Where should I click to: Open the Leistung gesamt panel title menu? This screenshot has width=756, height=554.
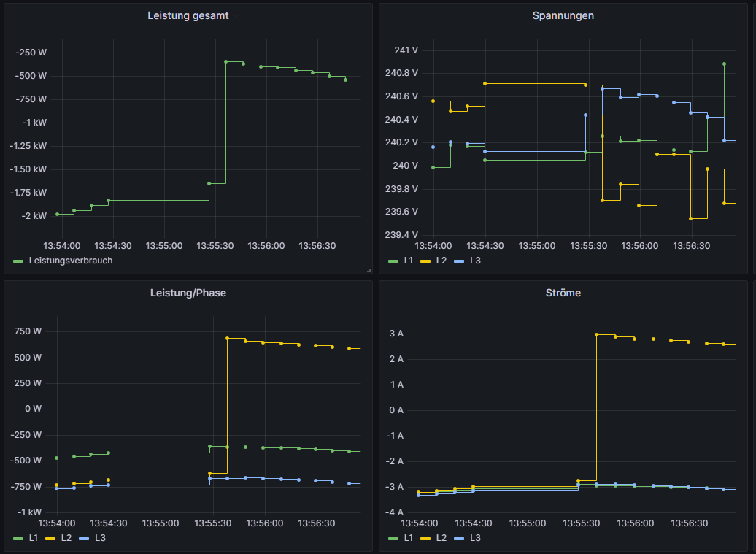pyautogui.click(x=188, y=15)
